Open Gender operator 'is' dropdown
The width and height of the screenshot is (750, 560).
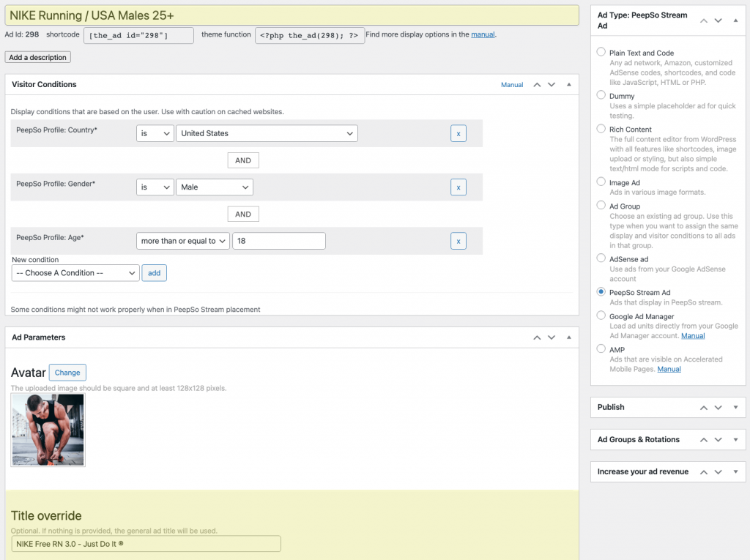pyautogui.click(x=155, y=187)
